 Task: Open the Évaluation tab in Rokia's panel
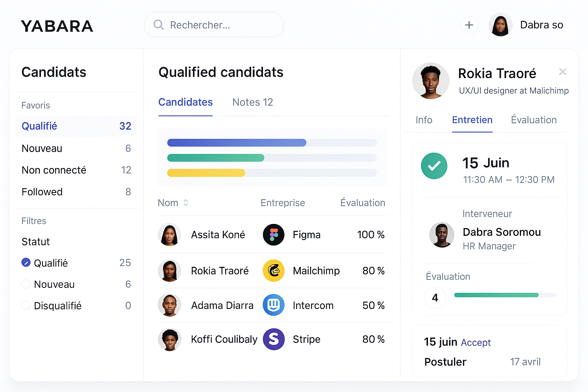tap(534, 120)
